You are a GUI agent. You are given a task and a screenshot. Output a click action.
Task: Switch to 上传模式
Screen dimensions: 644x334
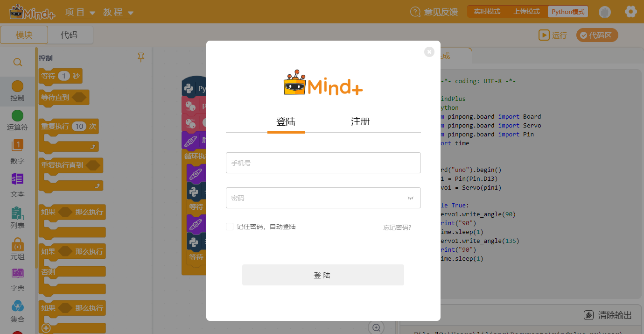click(x=526, y=12)
